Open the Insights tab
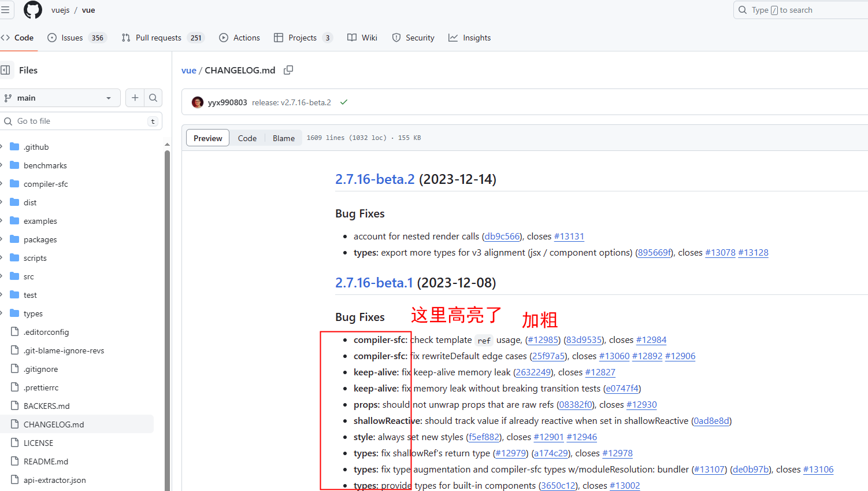Screen dimensions: 868x491 [470, 38]
